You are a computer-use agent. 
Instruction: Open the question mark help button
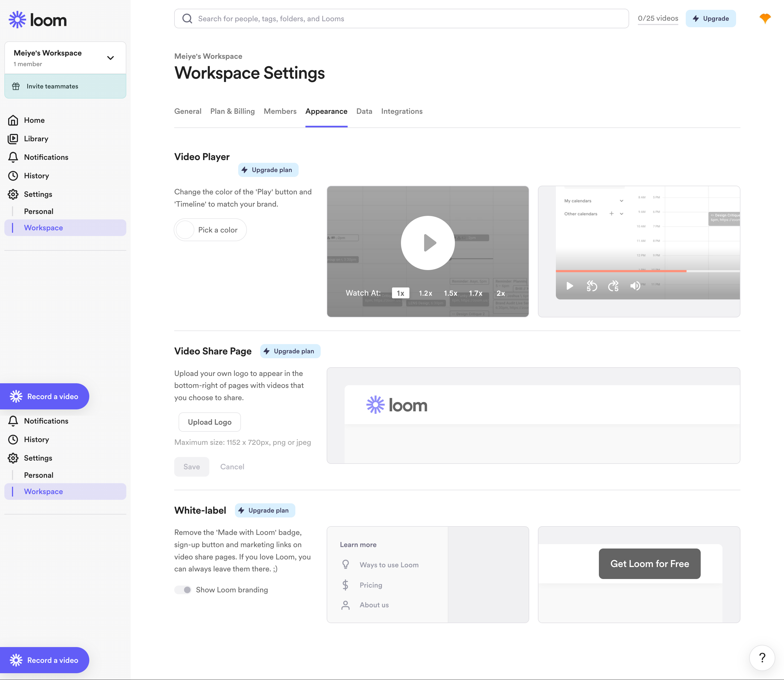tap(762, 658)
